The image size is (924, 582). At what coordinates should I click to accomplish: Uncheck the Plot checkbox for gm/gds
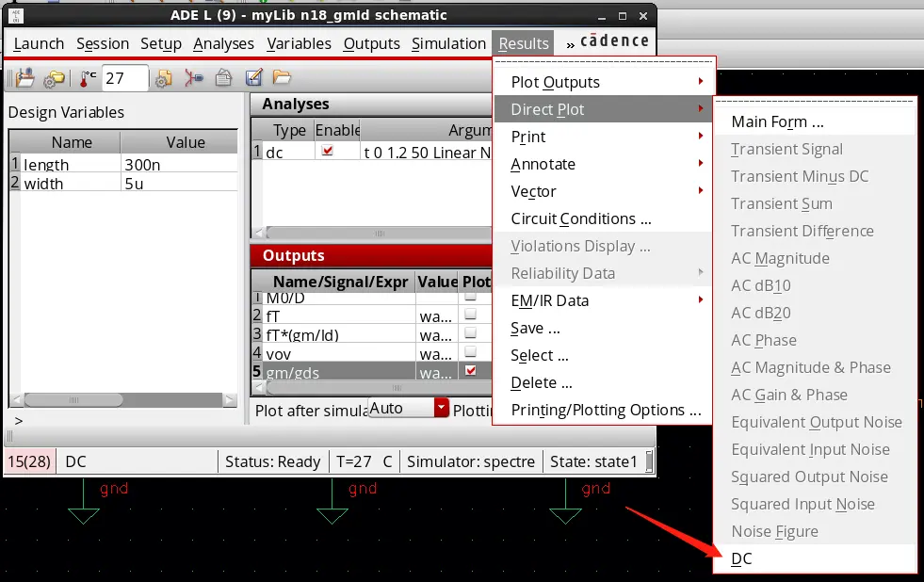[470, 370]
